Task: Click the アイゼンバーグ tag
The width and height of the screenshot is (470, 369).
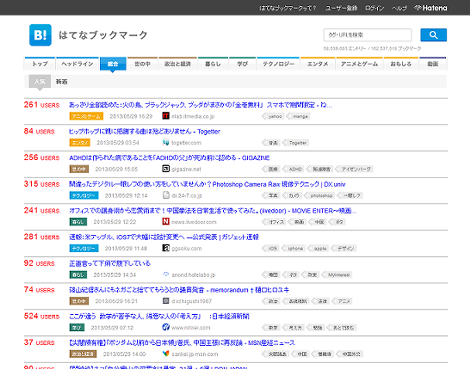Action: pyautogui.click(x=354, y=169)
